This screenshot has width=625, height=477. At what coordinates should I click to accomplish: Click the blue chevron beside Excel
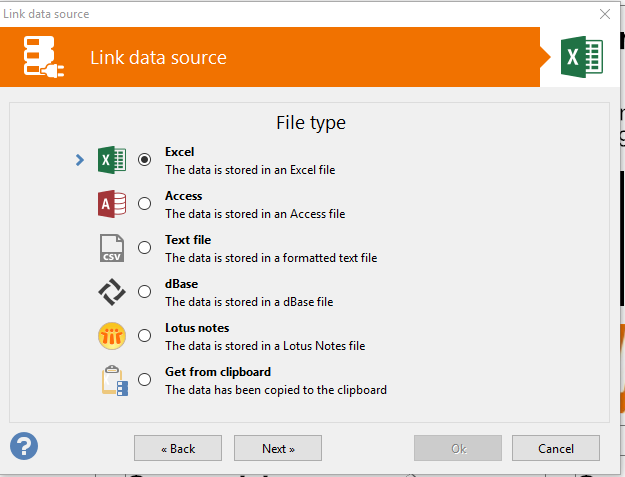pyautogui.click(x=80, y=160)
